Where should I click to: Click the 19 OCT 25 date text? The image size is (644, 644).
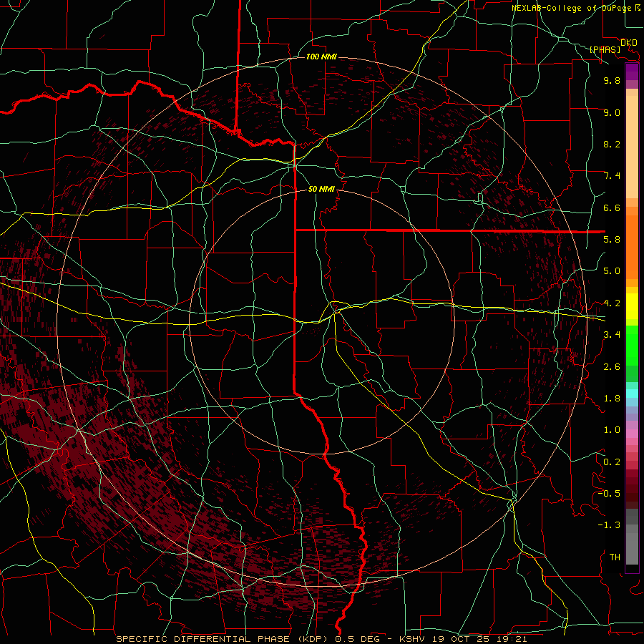[460, 639]
